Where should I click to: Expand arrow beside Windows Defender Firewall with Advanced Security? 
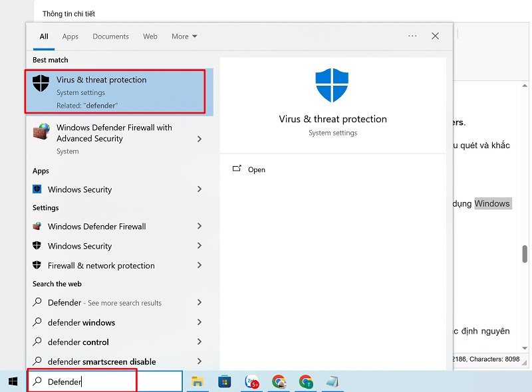click(199, 139)
